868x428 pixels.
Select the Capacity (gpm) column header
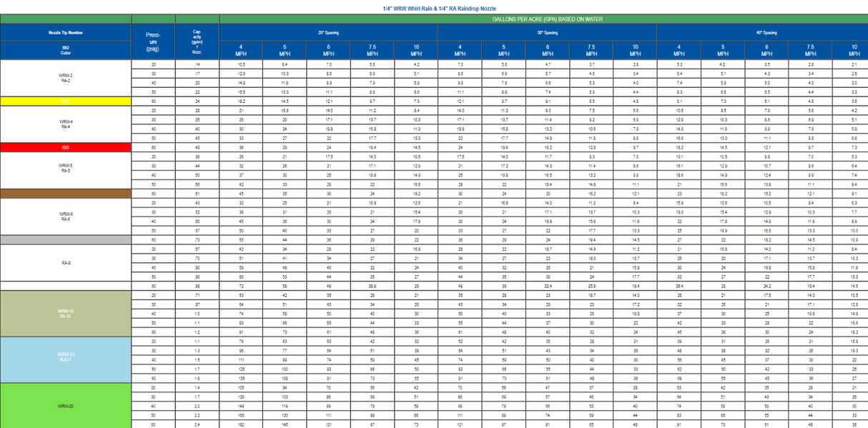197,41
